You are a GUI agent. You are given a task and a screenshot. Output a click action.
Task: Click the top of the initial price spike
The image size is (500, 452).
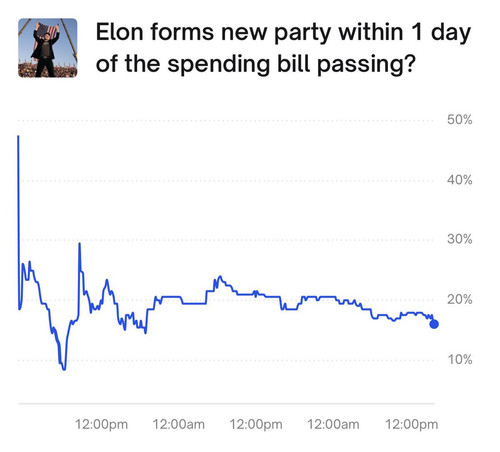18,136
